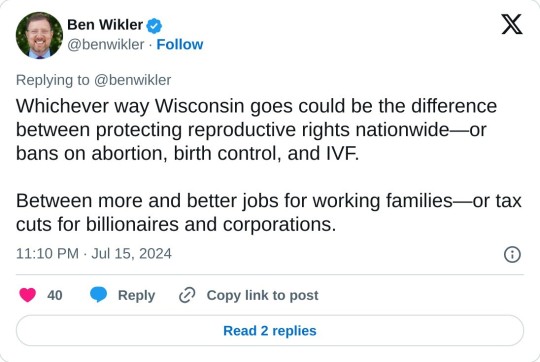The width and height of the screenshot is (540, 362).
Task: Like the post with the heart icon
Action: [x=28, y=295]
